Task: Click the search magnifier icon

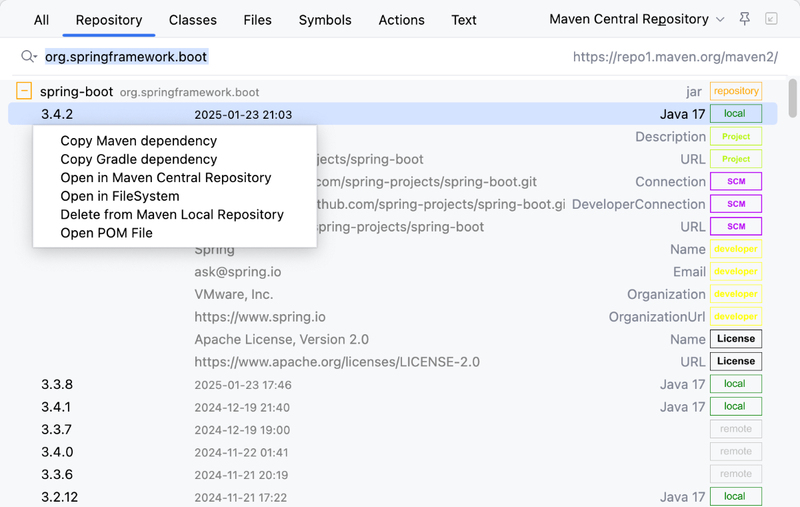Action: [28, 56]
